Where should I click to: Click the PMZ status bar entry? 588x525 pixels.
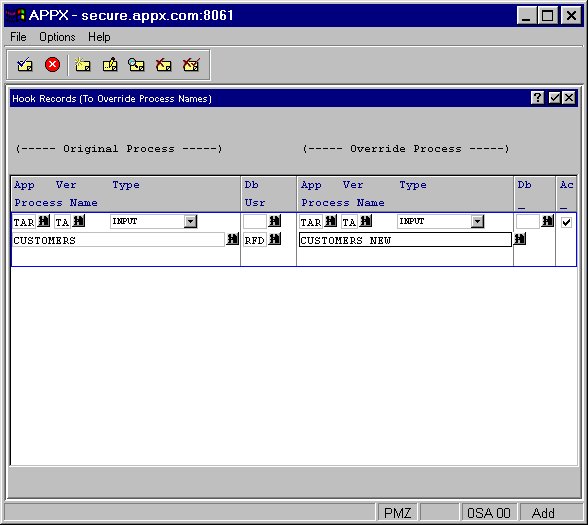[x=397, y=513]
